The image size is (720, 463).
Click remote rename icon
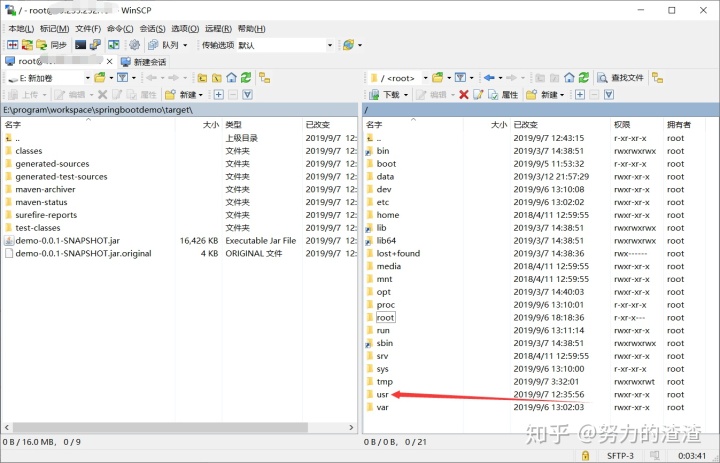click(x=478, y=95)
